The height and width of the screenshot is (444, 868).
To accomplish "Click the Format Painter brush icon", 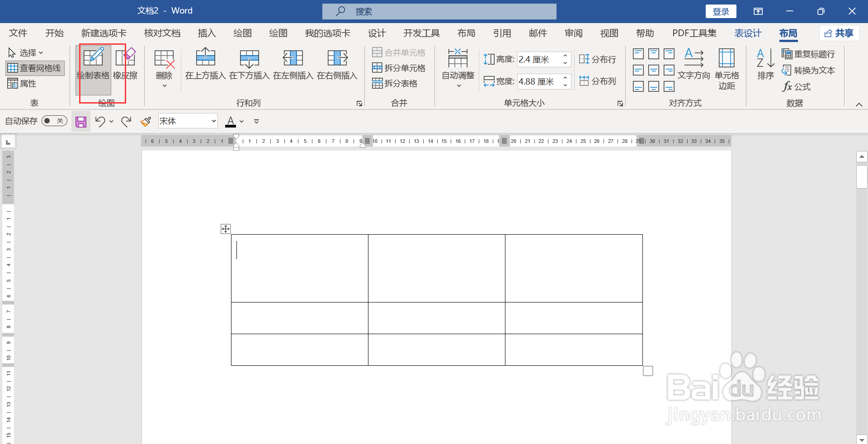I will pyautogui.click(x=146, y=121).
